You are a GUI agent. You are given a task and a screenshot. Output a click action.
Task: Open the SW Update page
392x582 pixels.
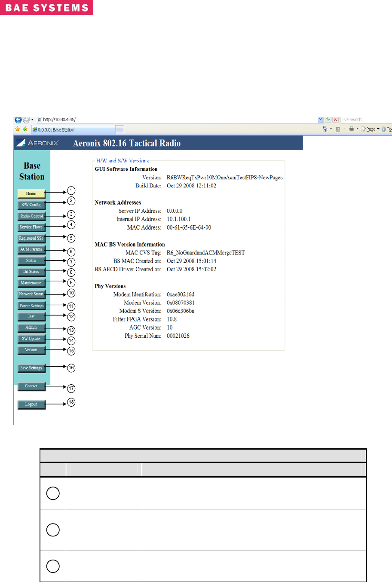click(x=31, y=339)
